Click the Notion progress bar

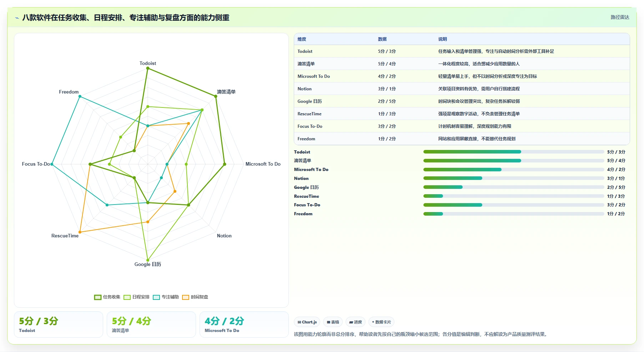[514, 178]
